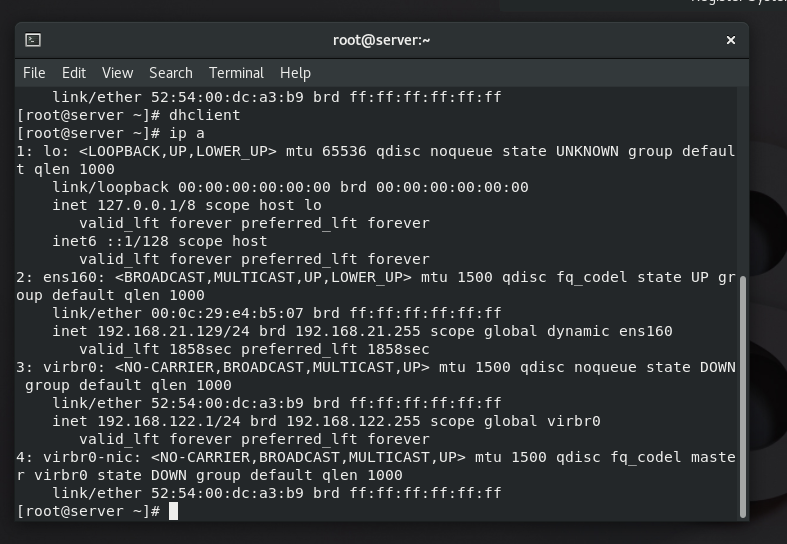Click the terminal icon in the title bar

click(33, 40)
